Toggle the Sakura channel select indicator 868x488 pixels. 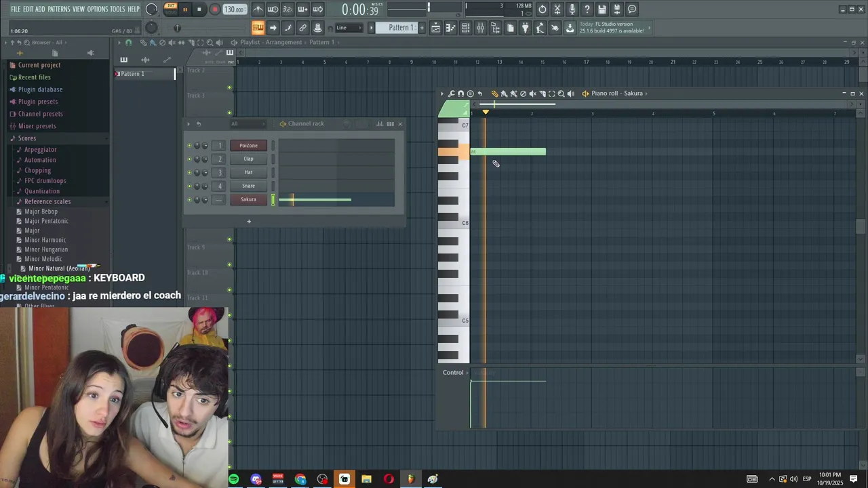click(x=273, y=199)
